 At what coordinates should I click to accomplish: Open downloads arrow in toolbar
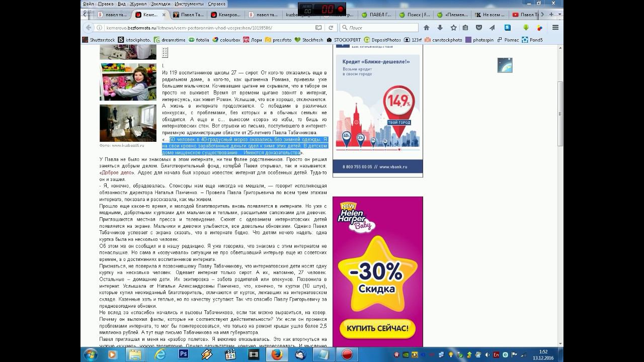coord(440,28)
